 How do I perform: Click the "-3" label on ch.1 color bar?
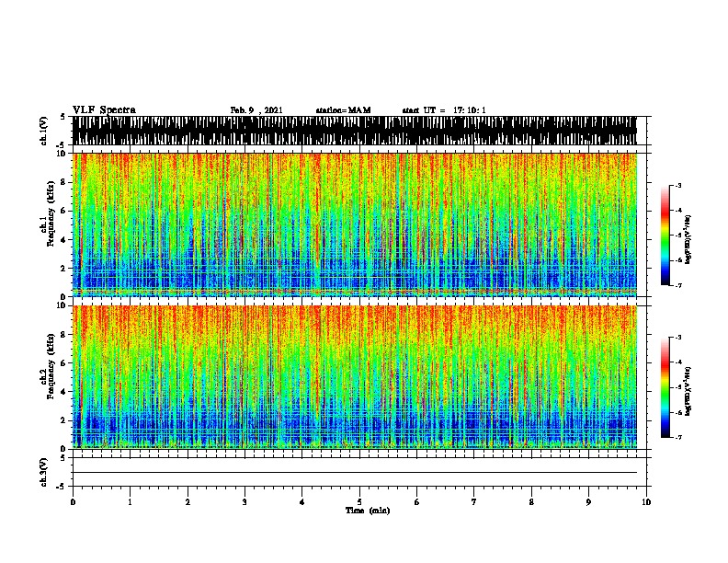tap(677, 185)
